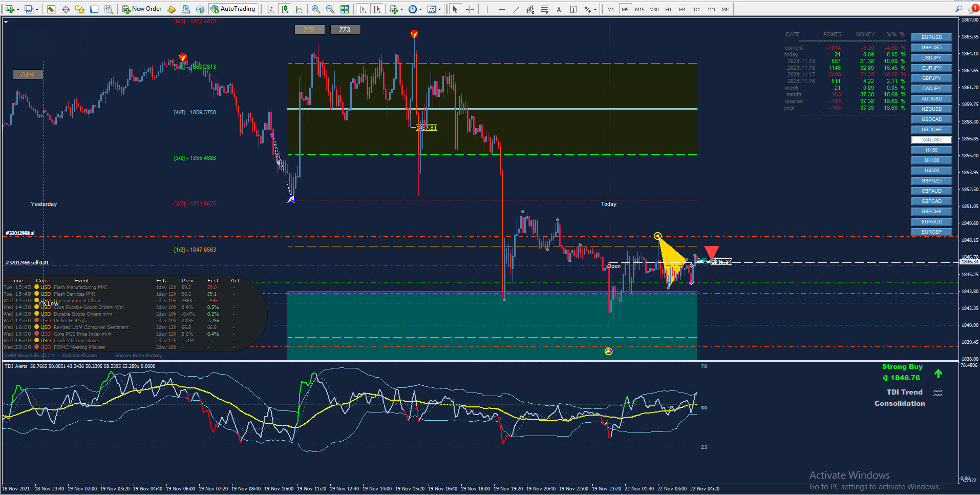Open the indicators list icon
The height and width of the screenshot is (495, 980).
pyautogui.click(x=394, y=9)
